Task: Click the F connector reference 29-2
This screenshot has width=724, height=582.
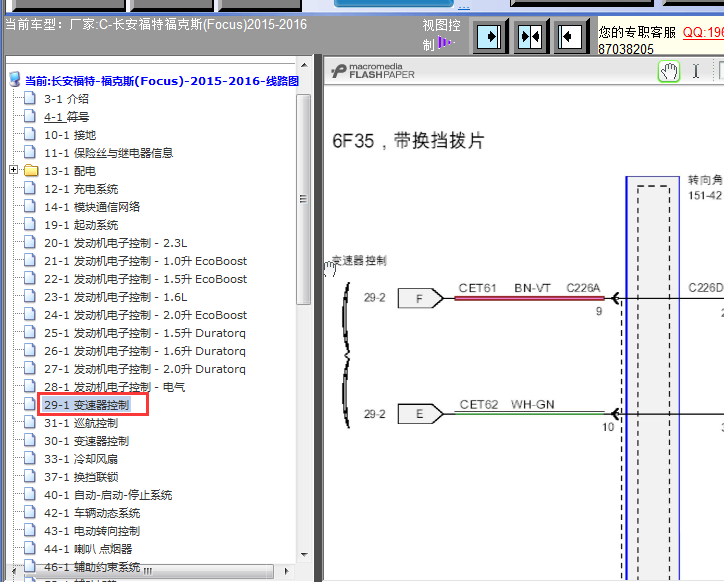Action: 374,298
